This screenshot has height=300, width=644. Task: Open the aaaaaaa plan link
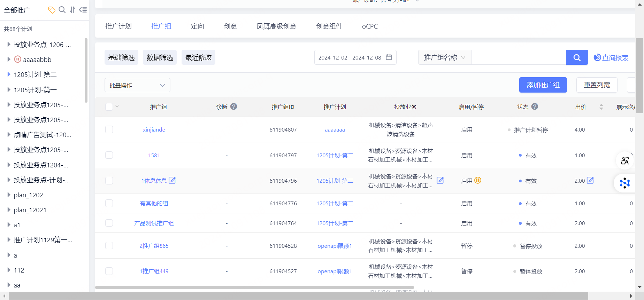[335, 129]
